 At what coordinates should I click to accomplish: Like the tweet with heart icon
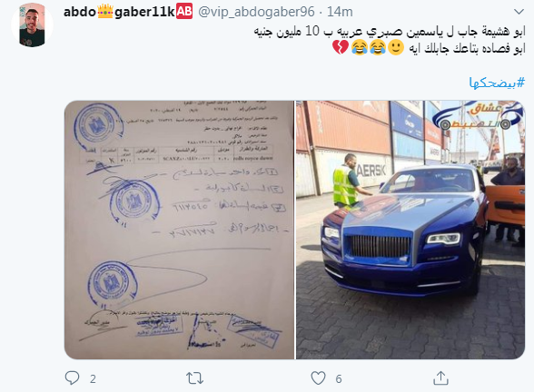tap(318, 378)
